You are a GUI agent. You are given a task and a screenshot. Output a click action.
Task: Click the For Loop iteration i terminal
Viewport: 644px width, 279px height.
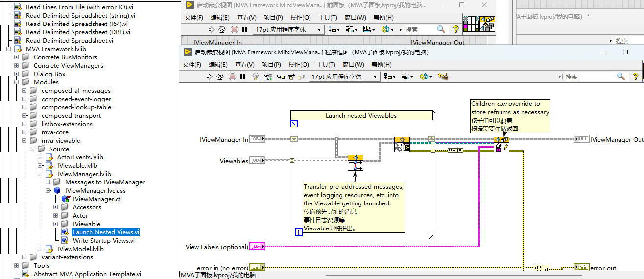(298, 232)
